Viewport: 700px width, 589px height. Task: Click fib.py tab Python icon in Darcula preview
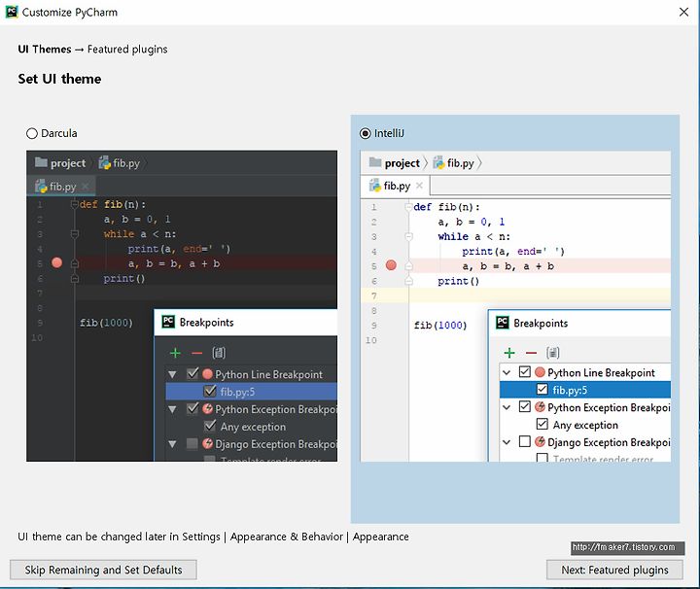pyautogui.click(x=41, y=186)
